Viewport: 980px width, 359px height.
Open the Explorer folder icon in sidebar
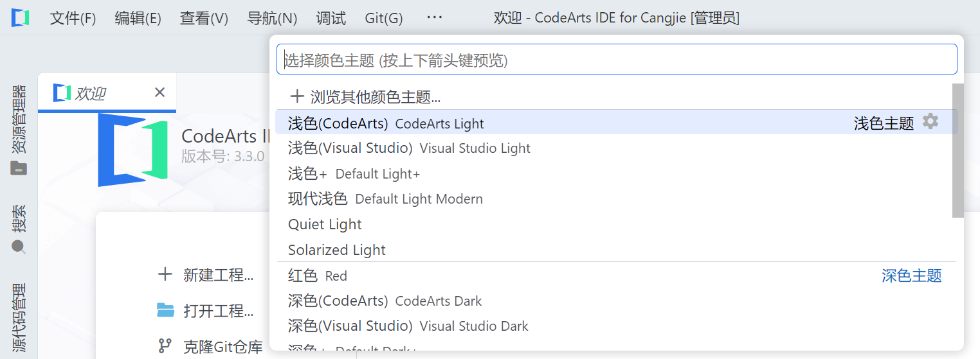point(19,168)
